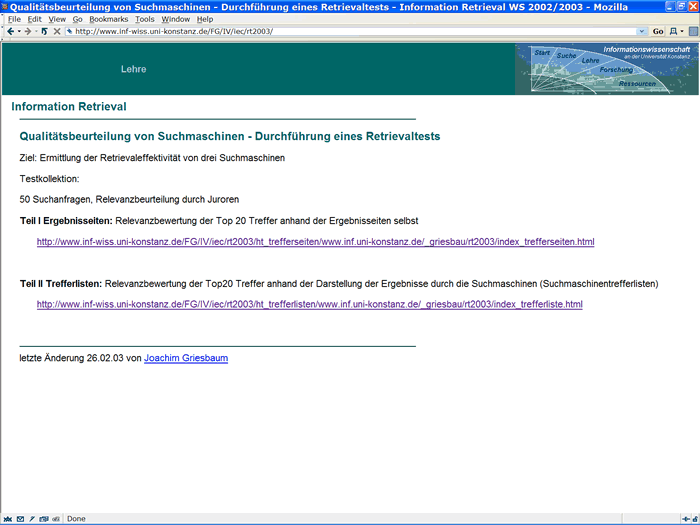The image size is (700, 525).
Task: Click the bookmark icon beside the URL
Action: [x=69, y=31]
